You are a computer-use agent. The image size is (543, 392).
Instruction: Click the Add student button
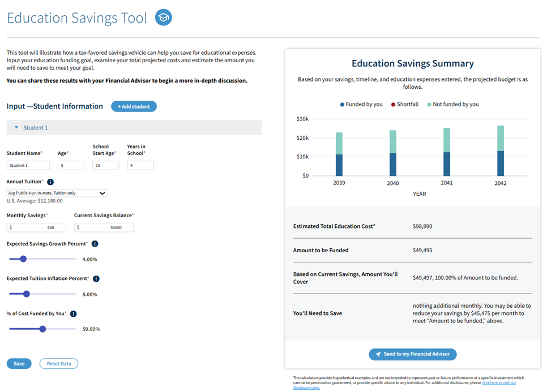[134, 106]
